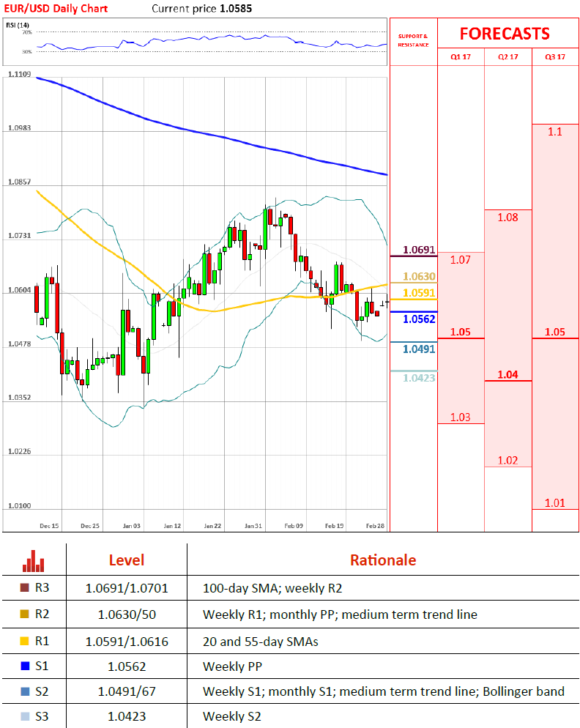Click the Level column header
Screen dimensions: 580x728
coord(127,560)
